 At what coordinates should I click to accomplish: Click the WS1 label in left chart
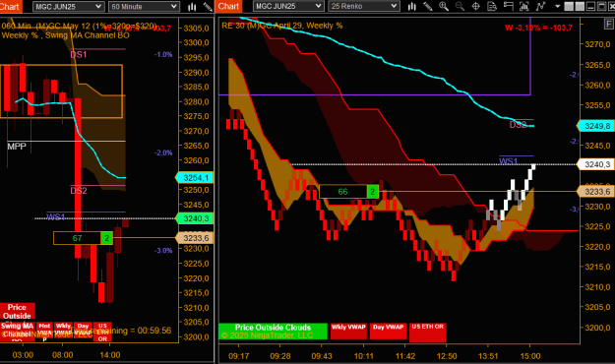[56, 216]
